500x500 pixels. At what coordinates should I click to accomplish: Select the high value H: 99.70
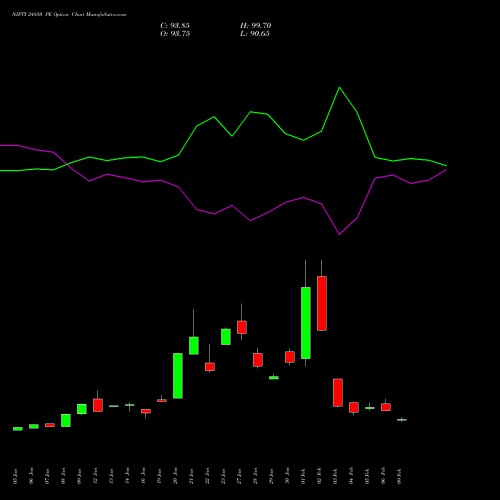(256, 26)
